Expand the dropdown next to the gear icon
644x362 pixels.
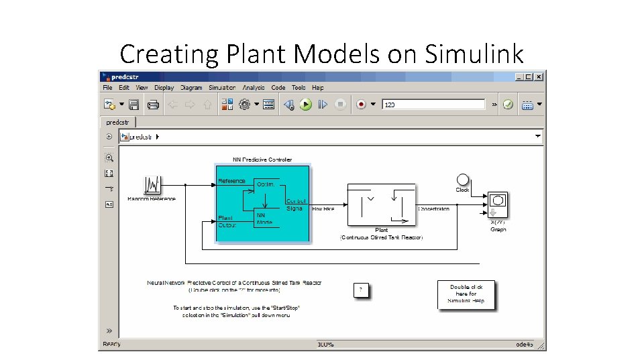pos(257,105)
